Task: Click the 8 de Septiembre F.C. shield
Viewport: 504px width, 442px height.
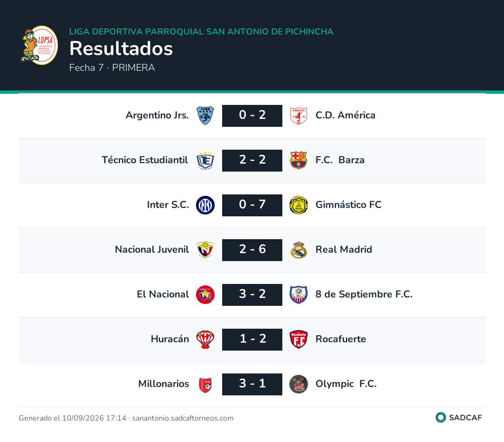Action: (299, 295)
